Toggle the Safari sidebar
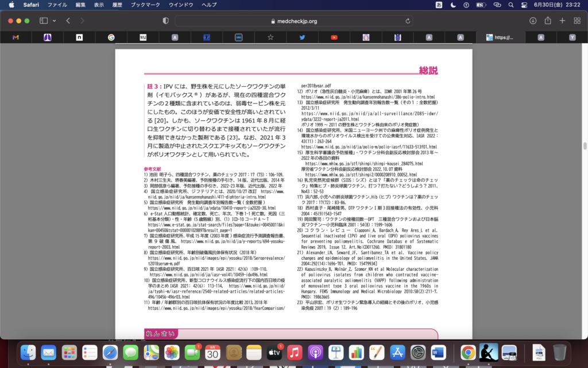This screenshot has width=588, height=368. [x=44, y=21]
